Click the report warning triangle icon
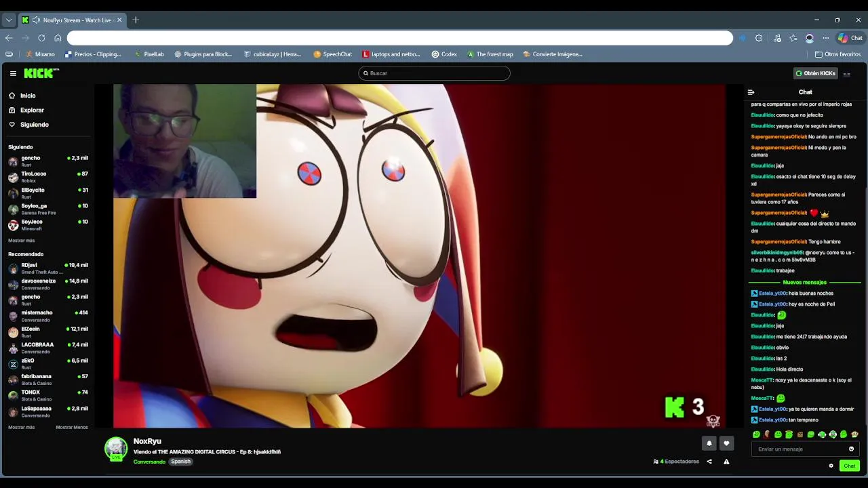The width and height of the screenshot is (868, 488). (726, 462)
